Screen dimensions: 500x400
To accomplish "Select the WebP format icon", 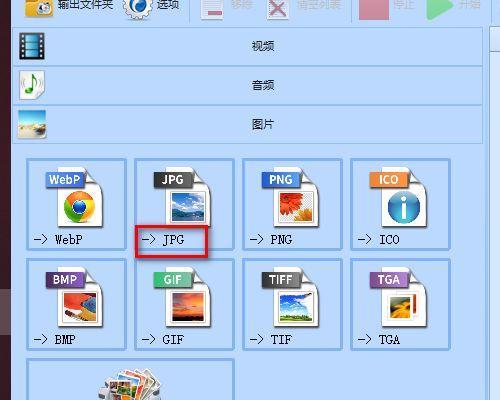I will pyautogui.click(x=75, y=198).
